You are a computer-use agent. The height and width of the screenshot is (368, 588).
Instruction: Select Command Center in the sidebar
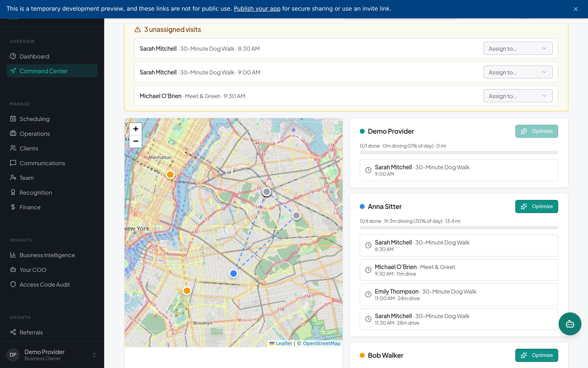pyautogui.click(x=52, y=71)
